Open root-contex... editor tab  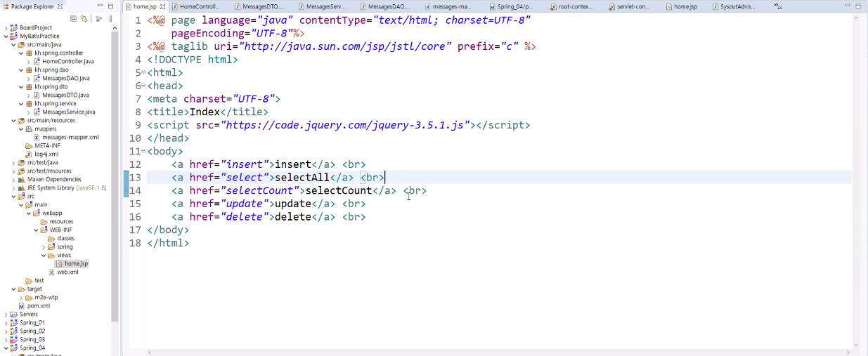[x=571, y=6]
